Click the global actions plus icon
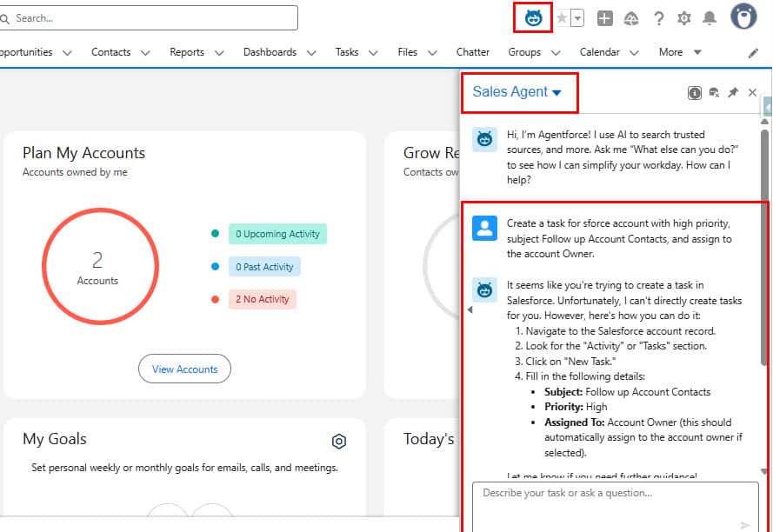 pos(605,17)
